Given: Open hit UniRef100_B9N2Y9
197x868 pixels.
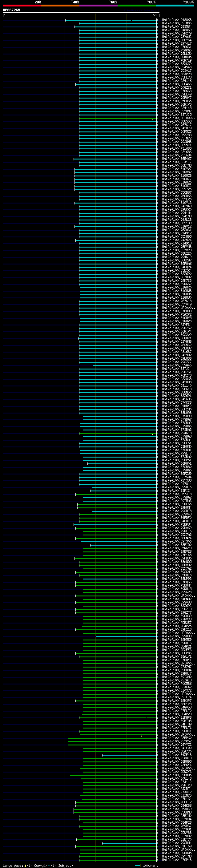Looking at the screenshot, I should click(177, 33).
